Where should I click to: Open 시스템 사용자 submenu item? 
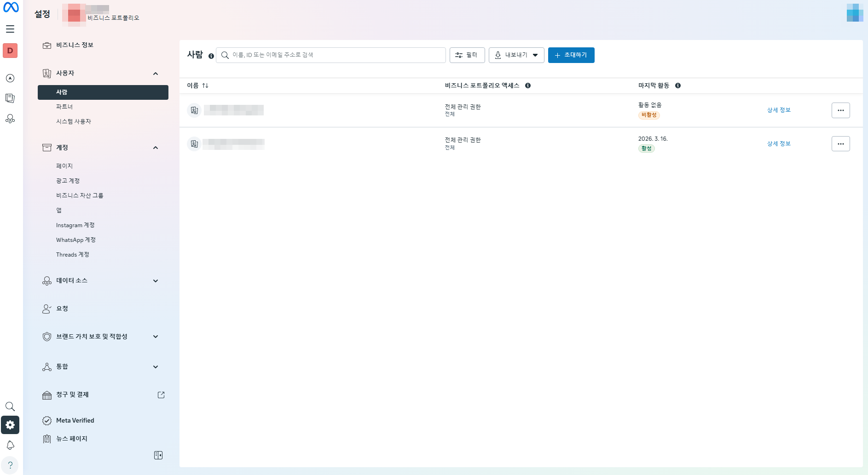coord(74,121)
